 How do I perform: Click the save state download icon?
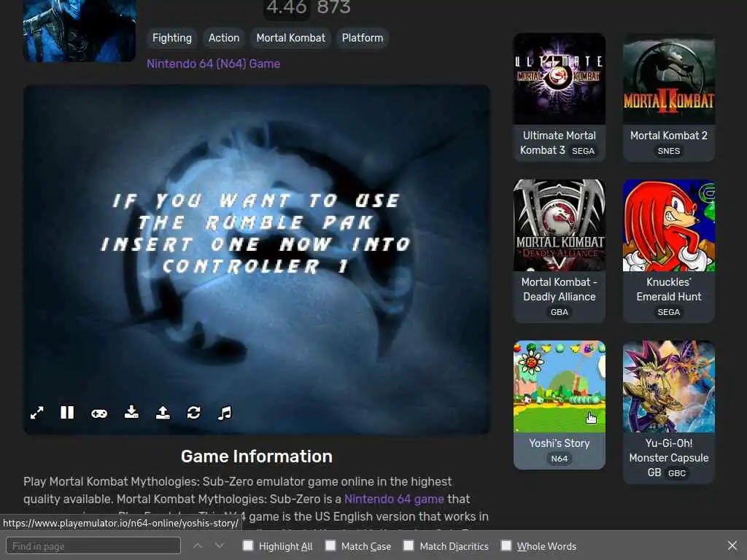pos(131,412)
